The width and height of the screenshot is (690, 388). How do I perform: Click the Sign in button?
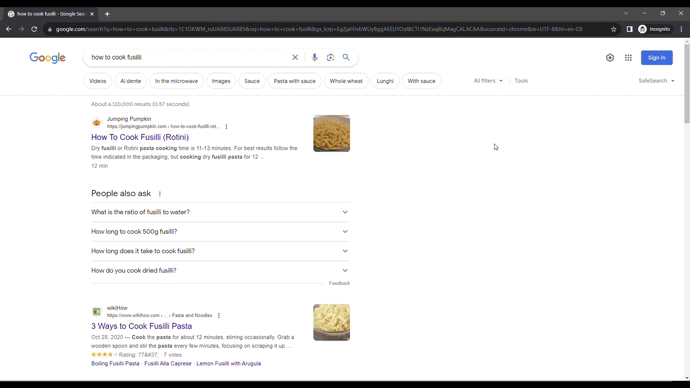click(657, 58)
